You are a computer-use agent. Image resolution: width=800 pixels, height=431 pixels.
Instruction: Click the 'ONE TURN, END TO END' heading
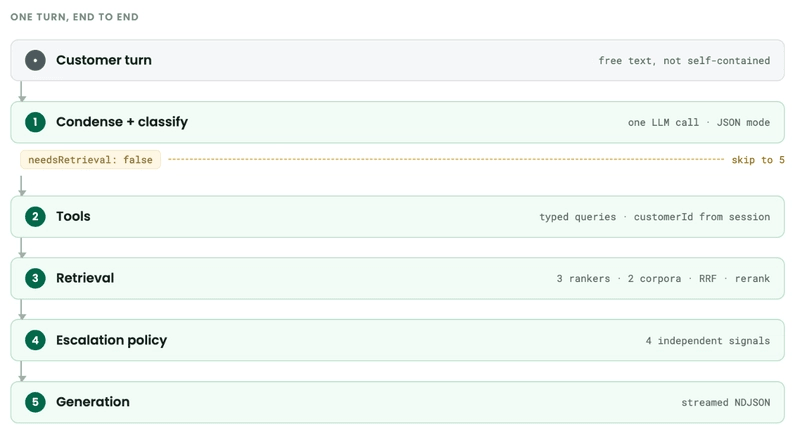point(74,17)
